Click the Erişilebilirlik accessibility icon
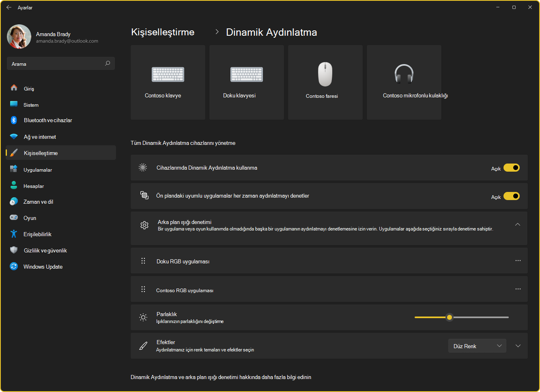Viewport: 540px width, 392px height. (x=14, y=234)
